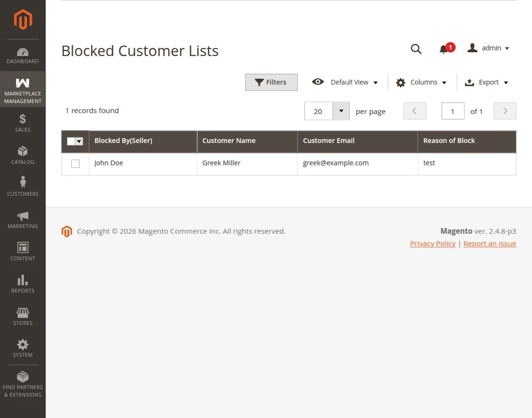Open the admin account menu

488,47
